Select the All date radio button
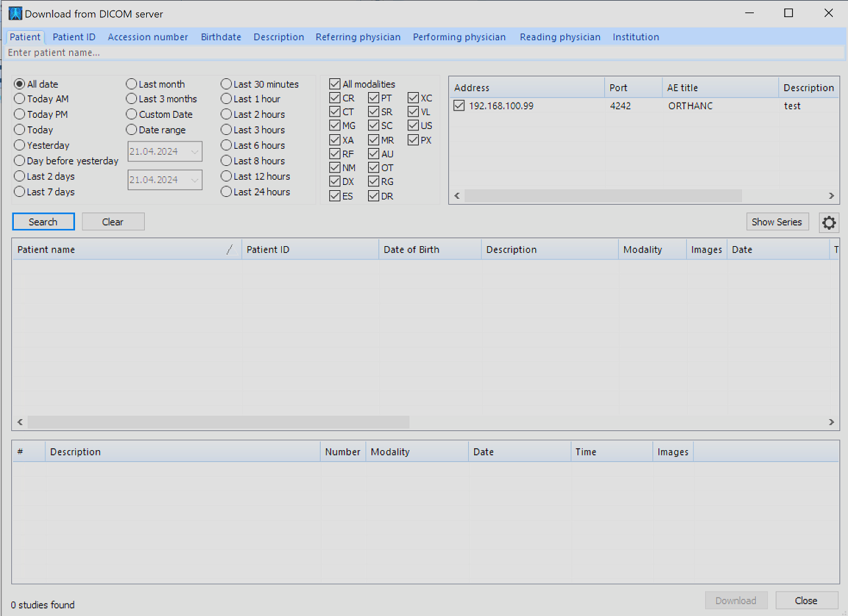This screenshot has width=848, height=616. point(20,84)
